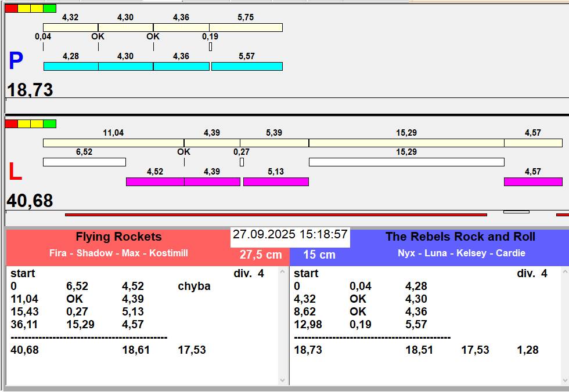Click the white 6,52 start delay bar
Viewport: 569px width, 392px height.
click(85, 162)
